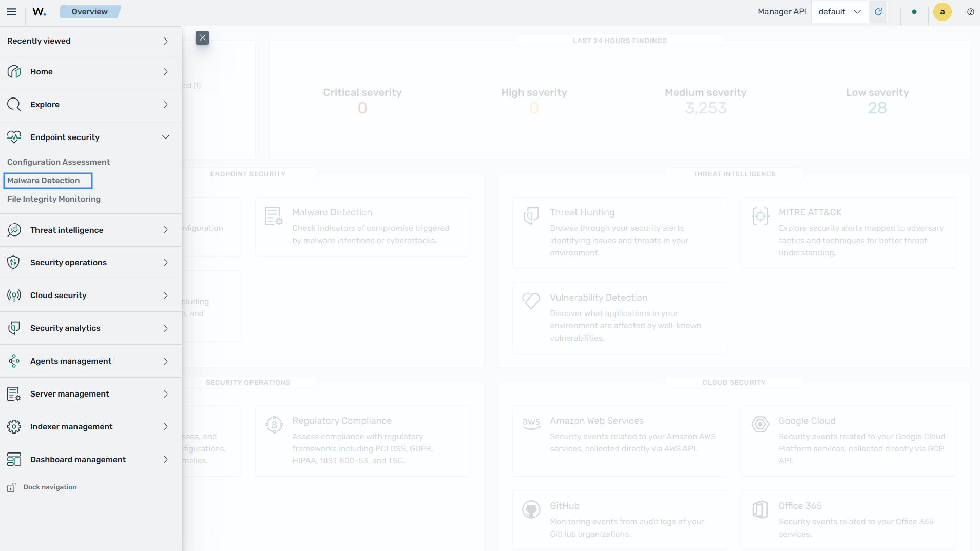This screenshot has height=551, width=980.
Task: Open Configuration Assessment
Action: 59,162
